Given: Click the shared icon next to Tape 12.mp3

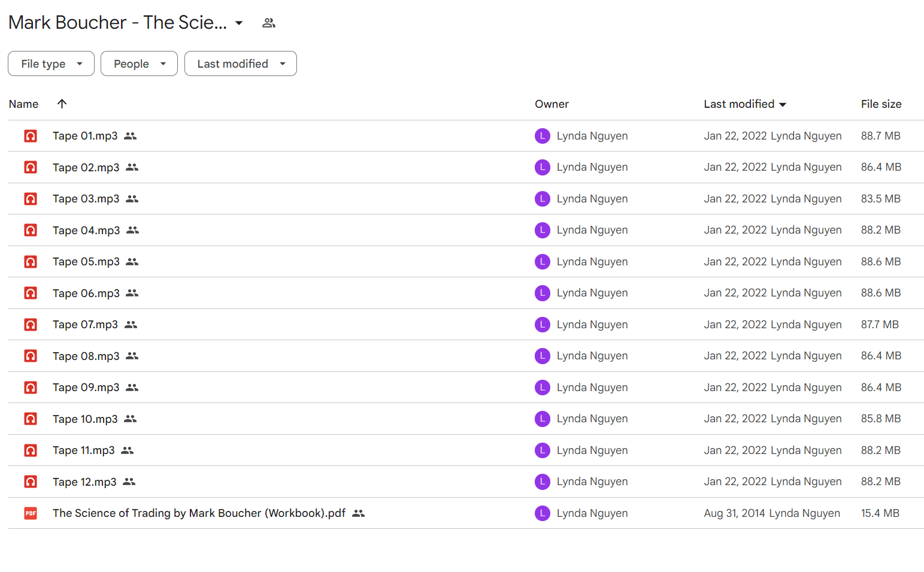Looking at the screenshot, I should tap(129, 482).
